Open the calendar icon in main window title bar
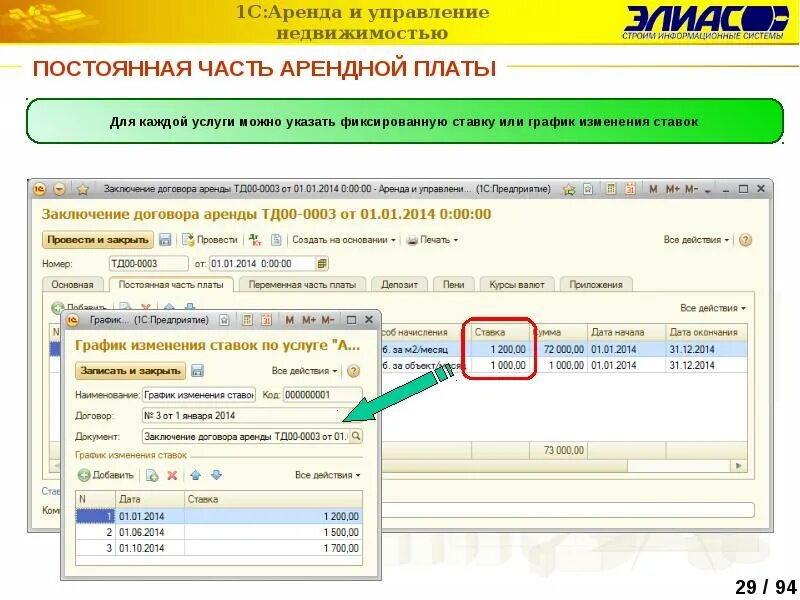 (x=630, y=189)
